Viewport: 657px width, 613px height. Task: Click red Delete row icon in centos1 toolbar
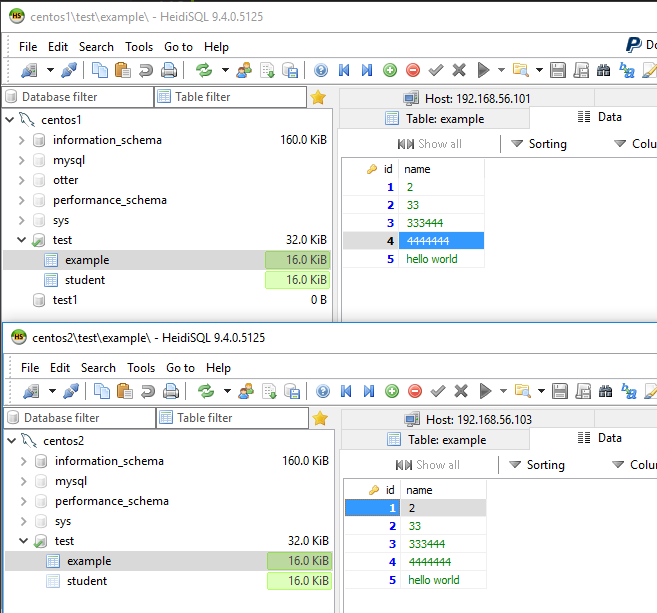pyautogui.click(x=413, y=70)
